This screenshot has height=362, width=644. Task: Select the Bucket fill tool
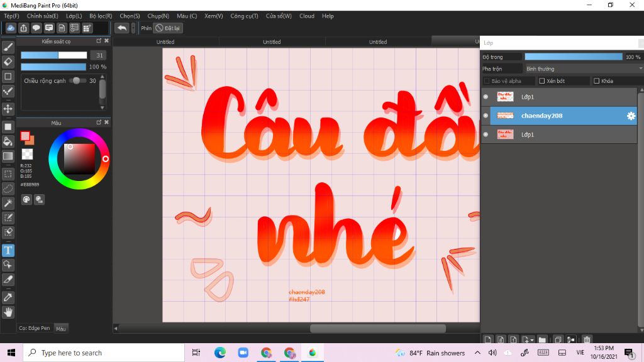(8, 141)
